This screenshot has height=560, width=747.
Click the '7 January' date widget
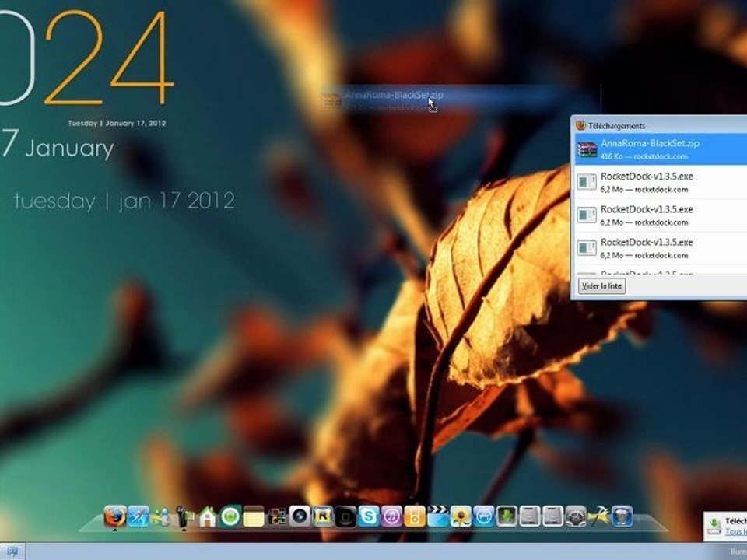point(57,145)
